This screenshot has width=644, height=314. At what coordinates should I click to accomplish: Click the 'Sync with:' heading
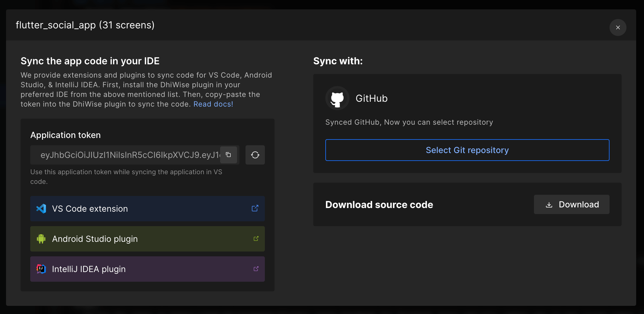pos(338,61)
